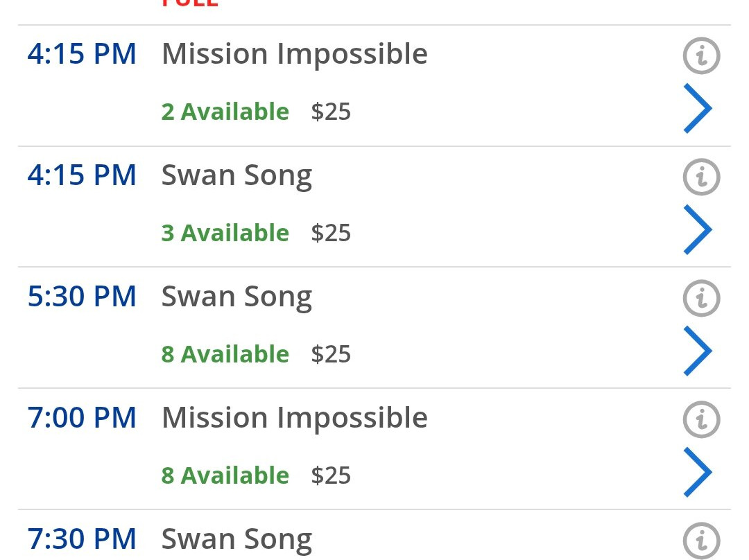
Task: Open info for 4:15 PM Mission Impossible
Action: point(701,55)
